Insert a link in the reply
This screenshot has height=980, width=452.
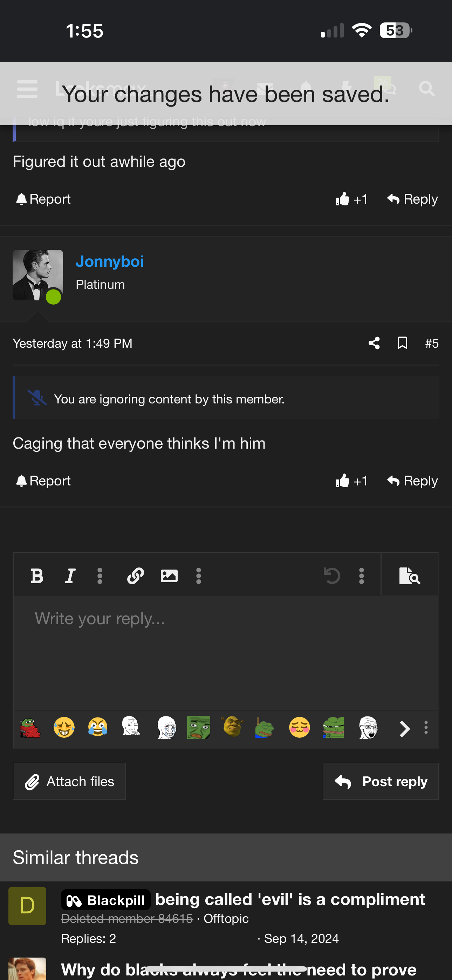point(135,576)
